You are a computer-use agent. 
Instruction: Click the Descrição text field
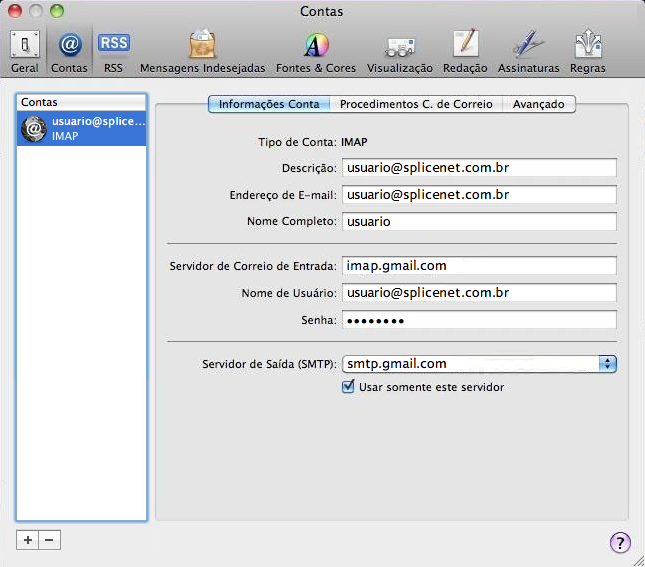(479, 167)
